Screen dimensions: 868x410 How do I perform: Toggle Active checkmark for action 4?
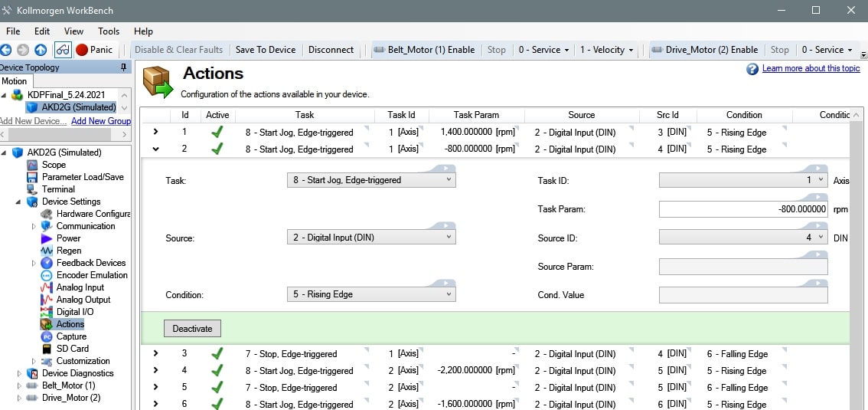[x=217, y=371]
